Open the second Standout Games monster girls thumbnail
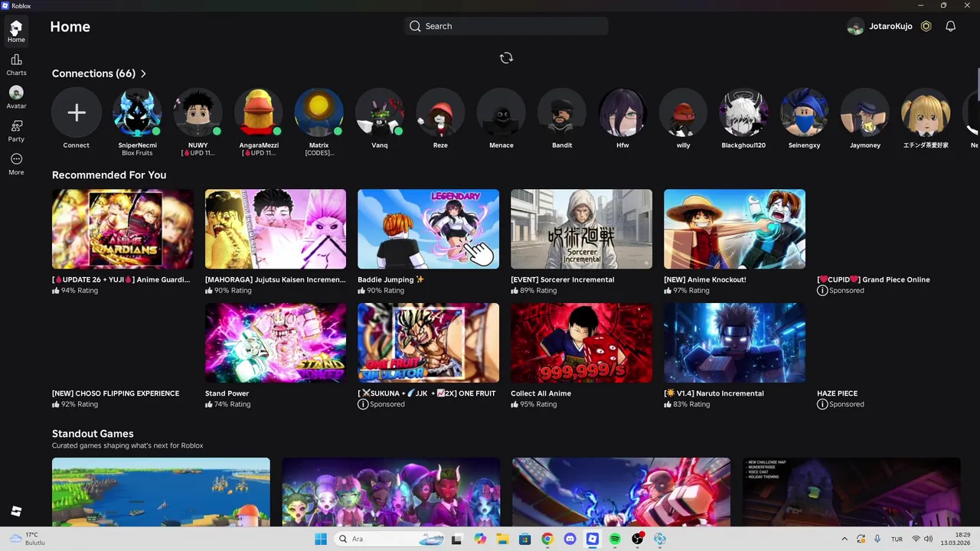The image size is (980, 551). tap(391, 492)
